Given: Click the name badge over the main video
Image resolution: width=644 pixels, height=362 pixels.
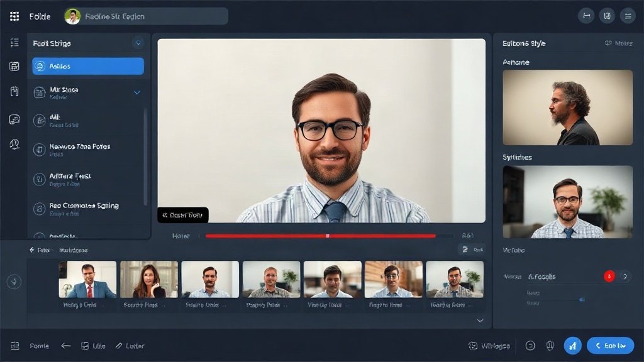Looking at the screenshot, I should click(x=183, y=215).
